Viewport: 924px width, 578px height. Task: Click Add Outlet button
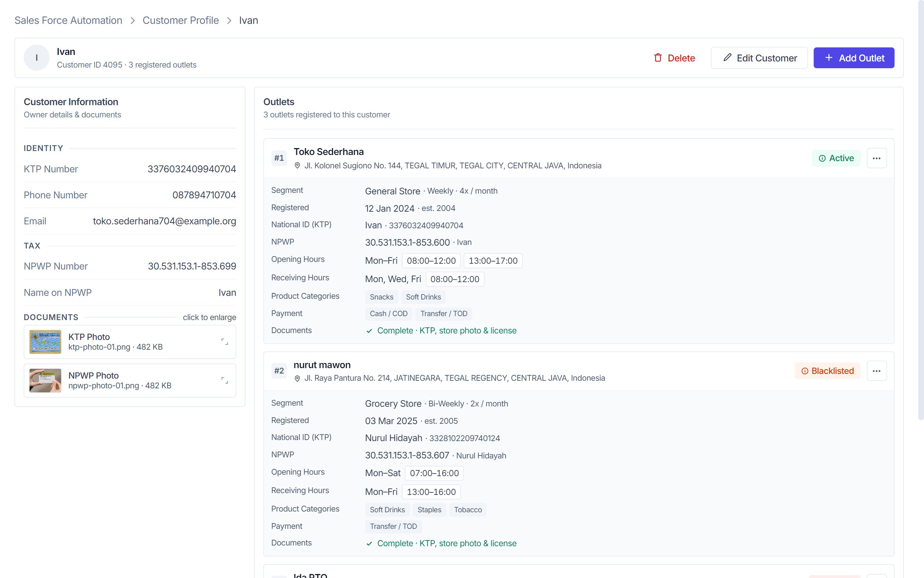pos(854,58)
